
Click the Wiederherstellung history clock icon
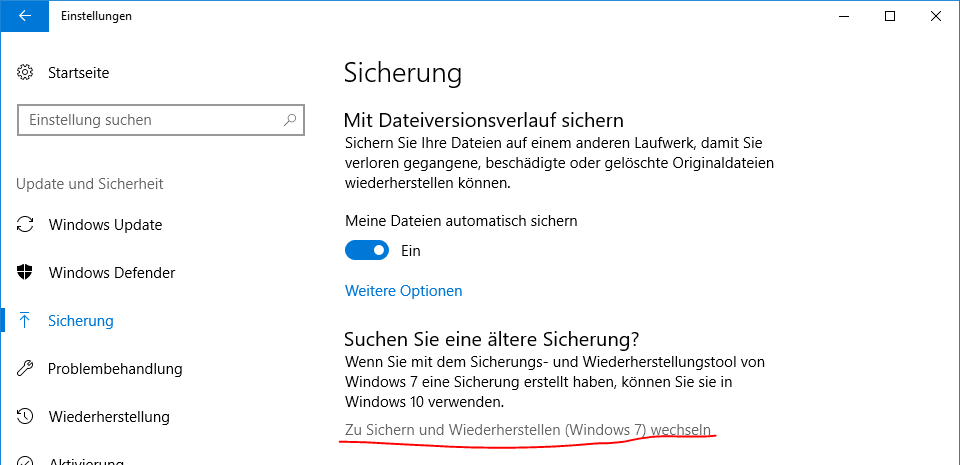click(x=26, y=417)
